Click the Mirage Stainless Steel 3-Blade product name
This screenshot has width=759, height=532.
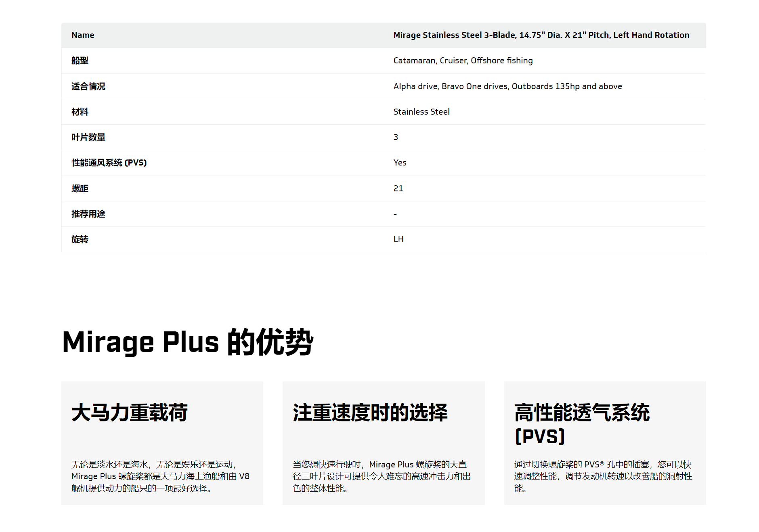click(541, 35)
